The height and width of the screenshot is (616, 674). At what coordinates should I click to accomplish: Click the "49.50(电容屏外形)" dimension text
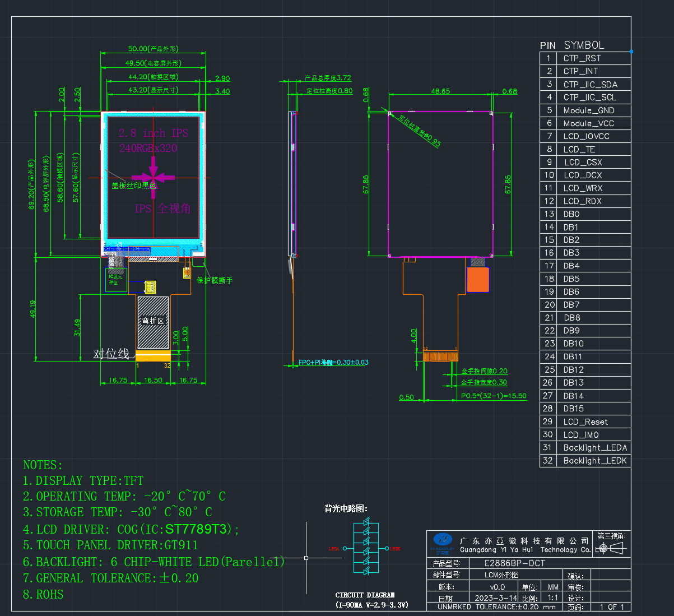point(154,63)
